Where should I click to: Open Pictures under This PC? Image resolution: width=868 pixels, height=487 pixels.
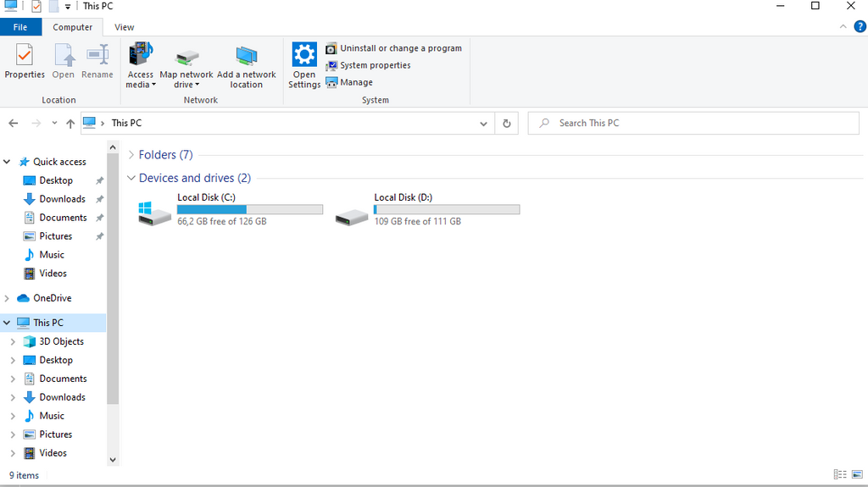(55, 434)
